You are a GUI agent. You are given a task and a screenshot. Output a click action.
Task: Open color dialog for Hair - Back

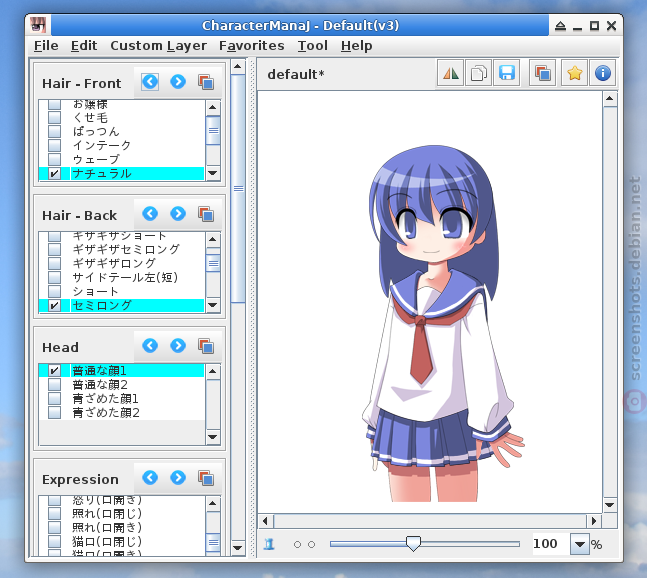pyautogui.click(x=206, y=214)
